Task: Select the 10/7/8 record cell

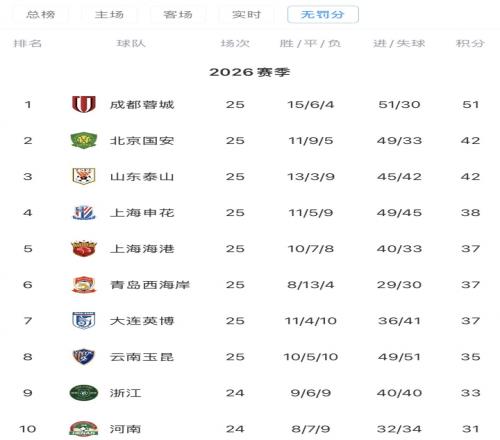Action: coord(311,249)
